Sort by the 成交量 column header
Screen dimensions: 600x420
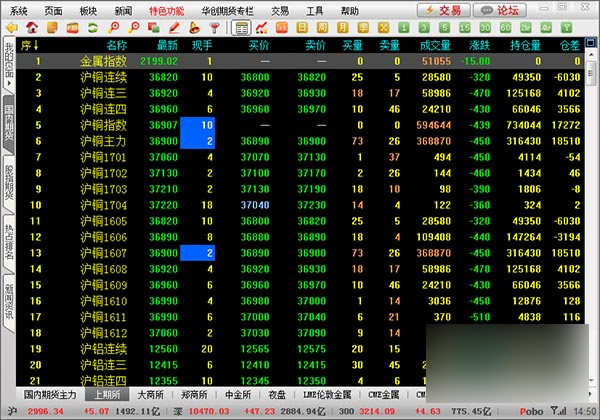(435, 46)
